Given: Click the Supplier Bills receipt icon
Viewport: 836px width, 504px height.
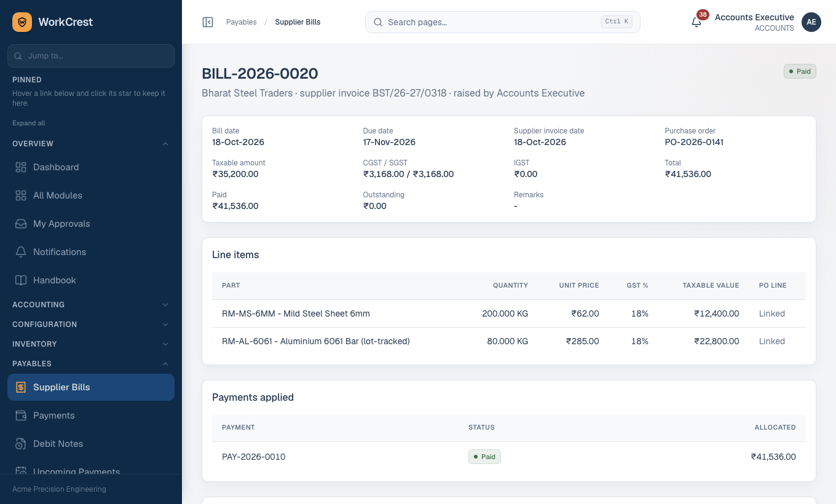Looking at the screenshot, I should pos(21,387).
